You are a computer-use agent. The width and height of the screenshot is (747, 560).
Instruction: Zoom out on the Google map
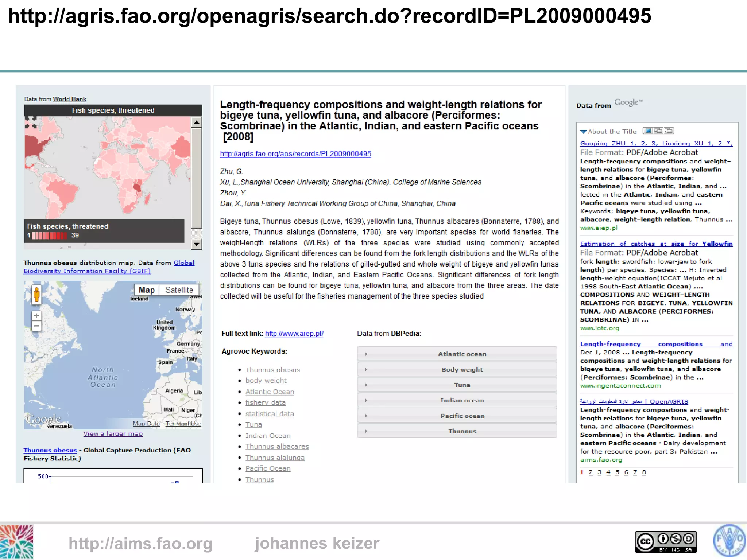pyautogui.click(x=36, y=326)
